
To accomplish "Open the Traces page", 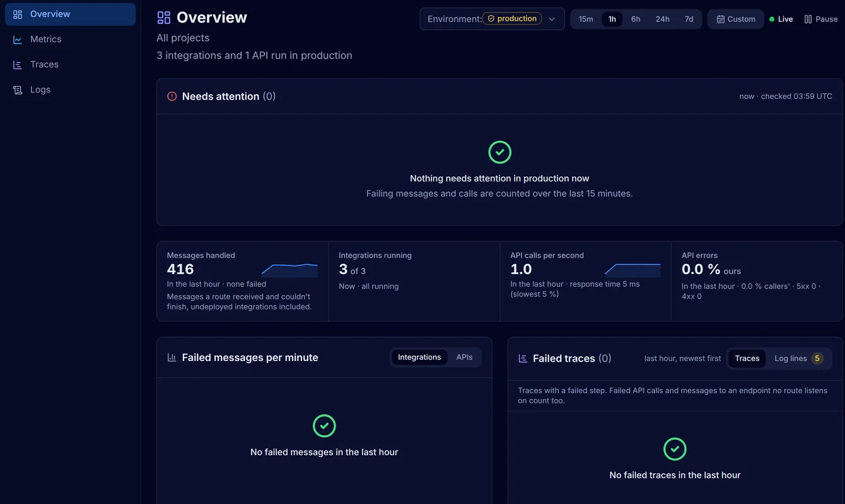I will [x=71, y=64].
